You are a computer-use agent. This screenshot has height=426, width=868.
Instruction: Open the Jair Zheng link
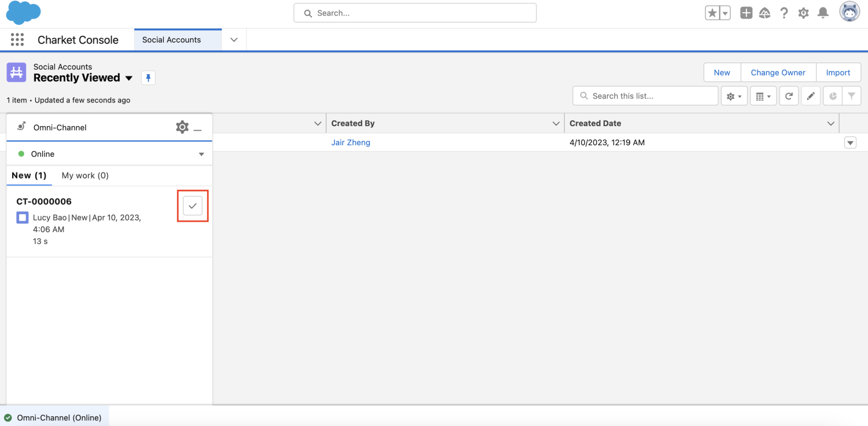pyautogui.click(x=351, y=142)
